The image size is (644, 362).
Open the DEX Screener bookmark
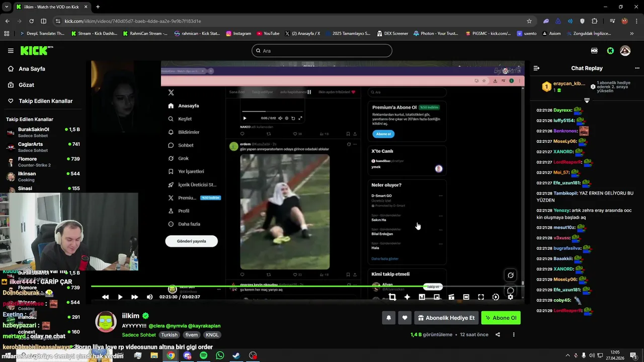[x=392, y=34]
